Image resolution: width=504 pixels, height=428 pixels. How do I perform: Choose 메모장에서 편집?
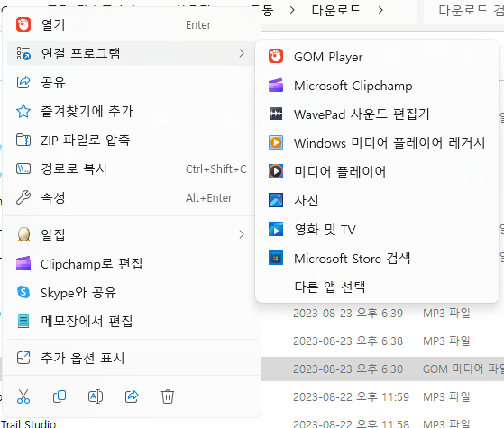(87, 321)
